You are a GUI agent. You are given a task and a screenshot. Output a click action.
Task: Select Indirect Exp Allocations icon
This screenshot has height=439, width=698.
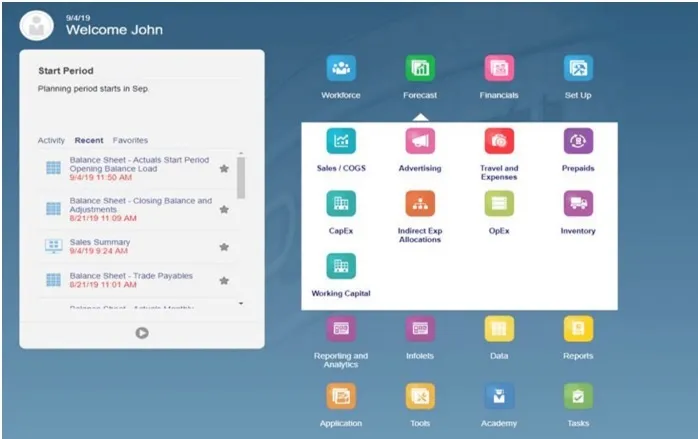(x=420, y=204)
